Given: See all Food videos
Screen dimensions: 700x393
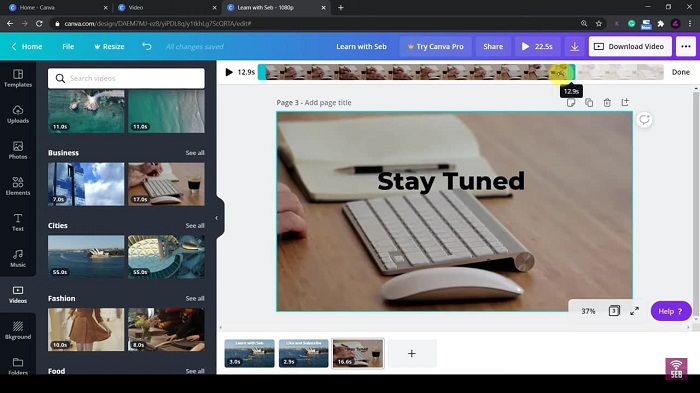Looking at the screenshot, I should click(x=195, y=371).
